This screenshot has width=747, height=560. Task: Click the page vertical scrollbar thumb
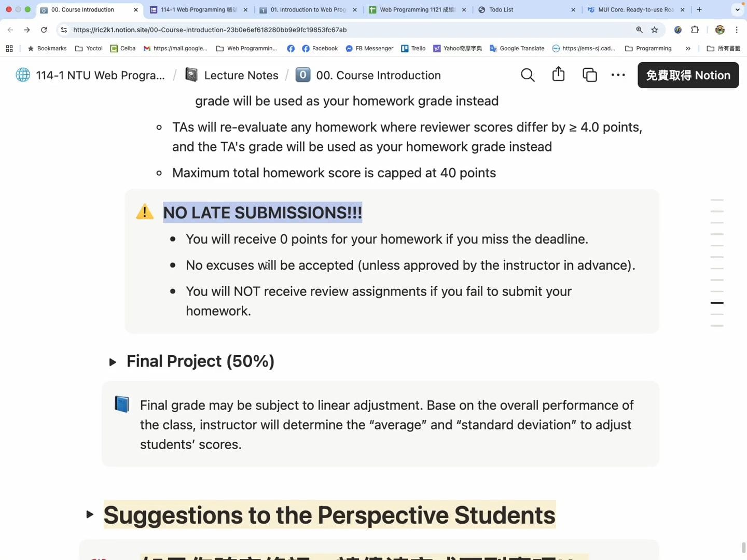pos(743,548)
